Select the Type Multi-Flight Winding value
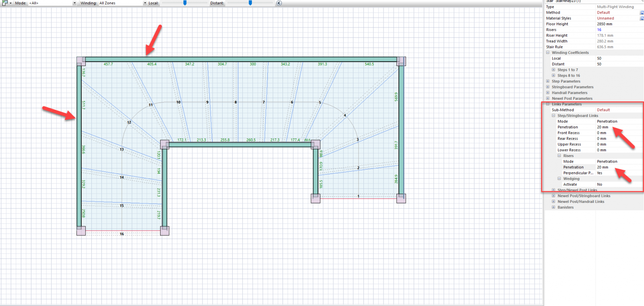 (x=615, y=7)
